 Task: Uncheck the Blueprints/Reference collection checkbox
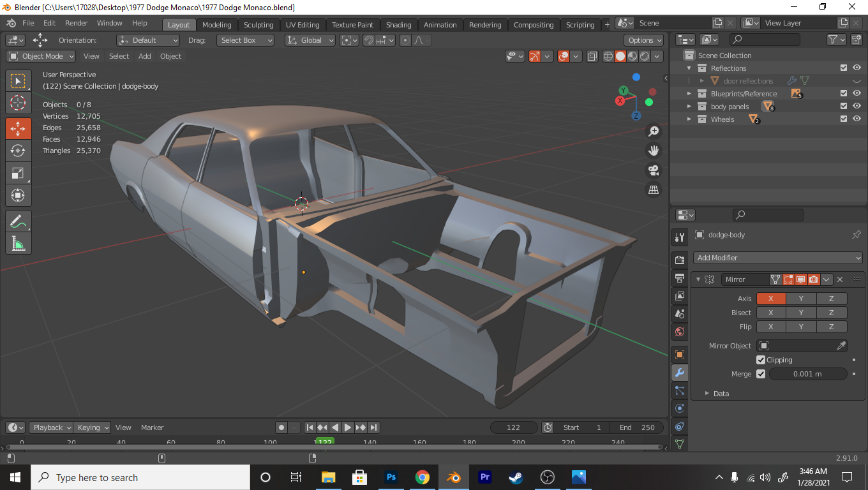(844, 93)
